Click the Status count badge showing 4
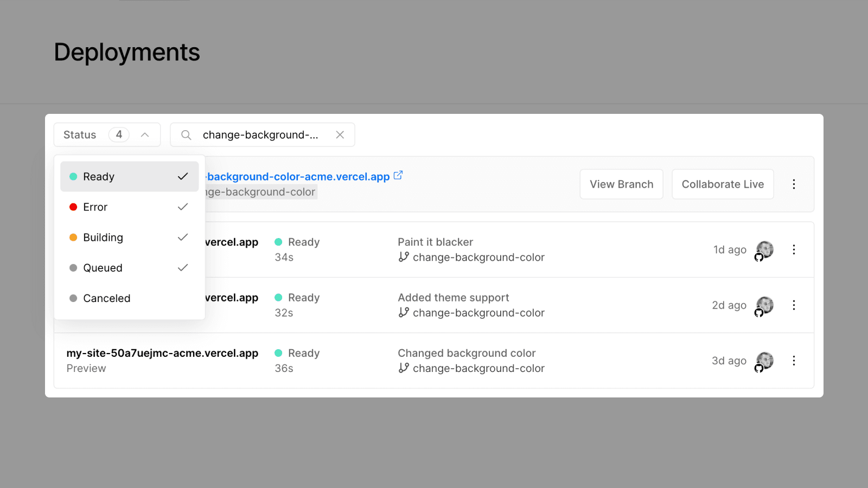This screenshot has height=488, width=868. 119,134
